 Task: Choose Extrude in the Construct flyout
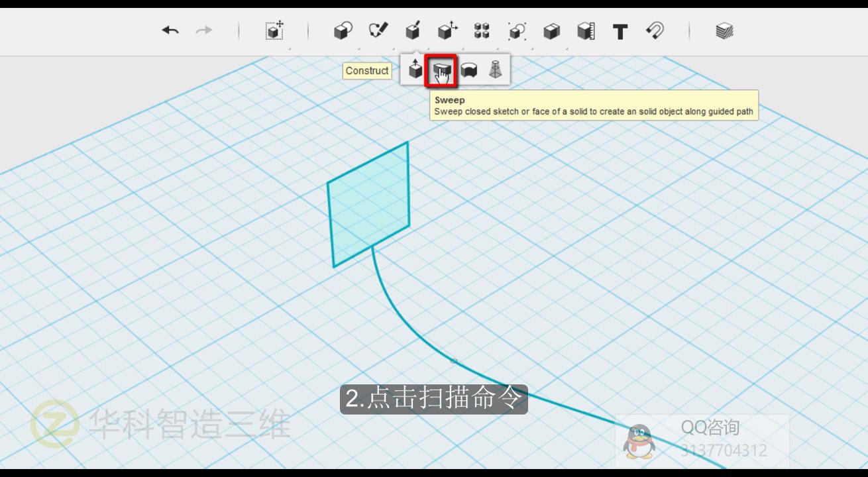[x=415, y=69]
